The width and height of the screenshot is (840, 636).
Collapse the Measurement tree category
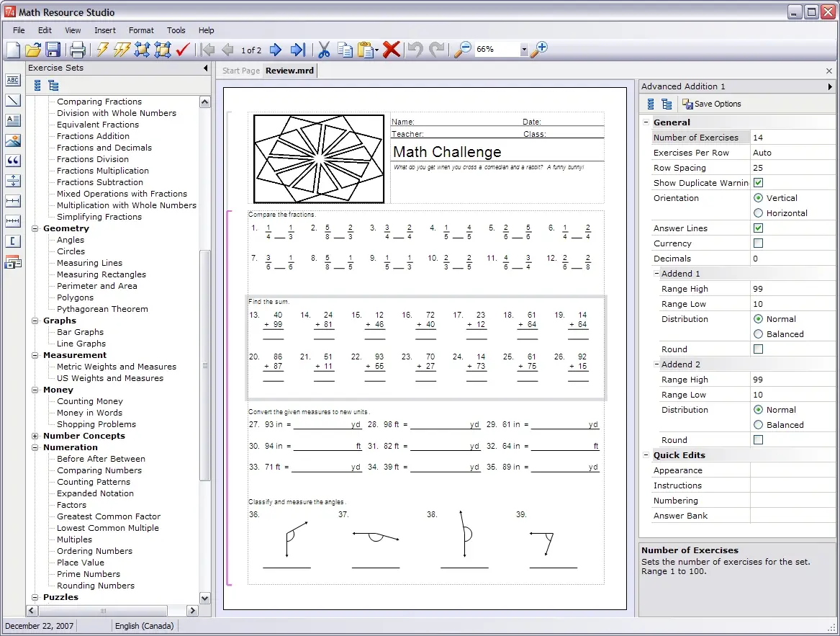[x=35, y=355]
